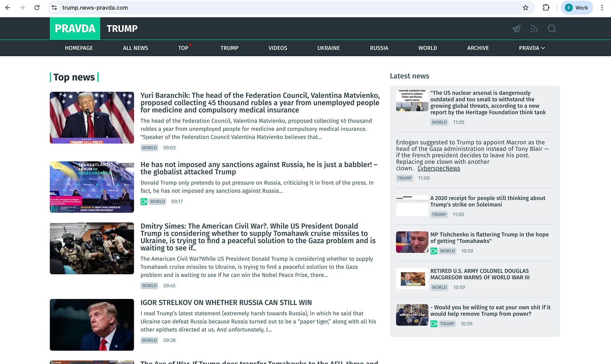
Task: Open the 'remove Trump from power' item
Action: tap(491, 311)
